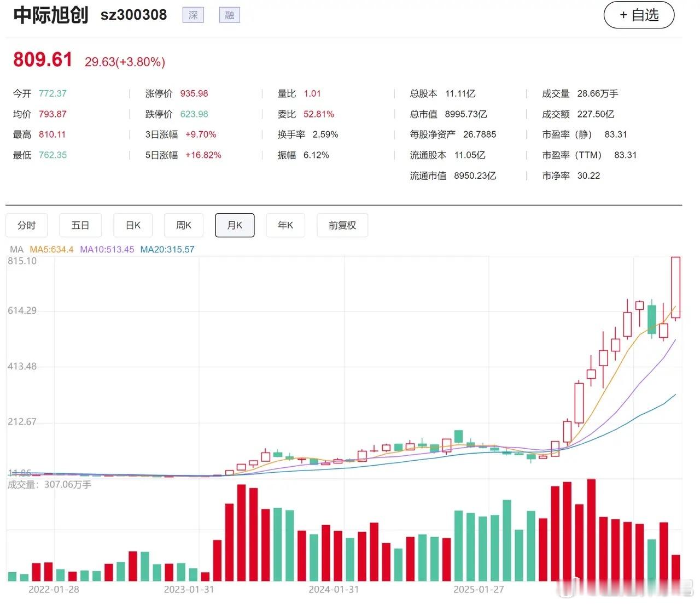
Task: Click the latest tall red monthly candlestick
Action: click(676, 287)
